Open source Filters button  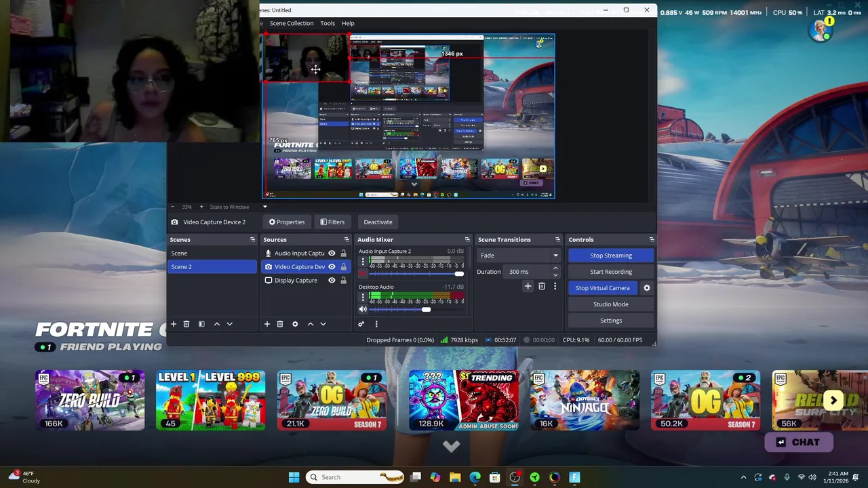point(332,222)
